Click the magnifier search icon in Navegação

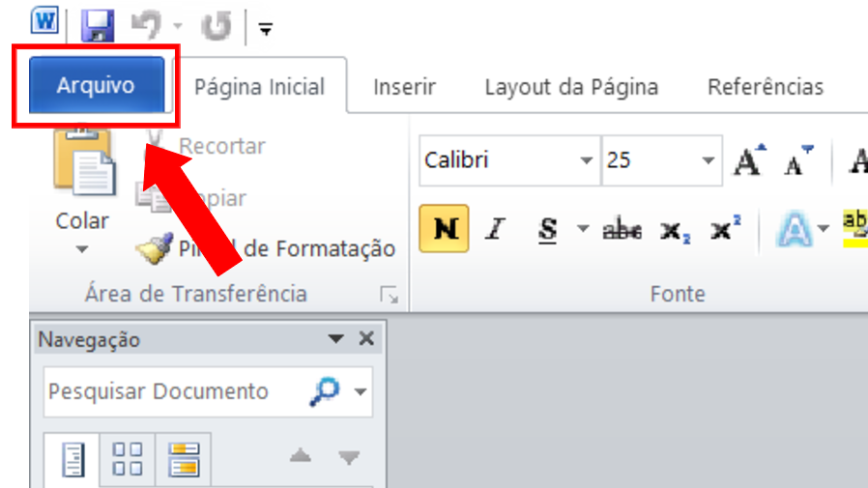pos(323,391)
